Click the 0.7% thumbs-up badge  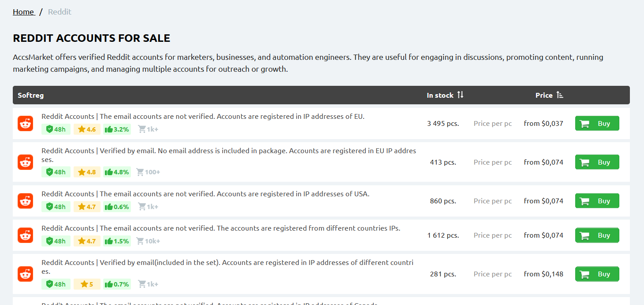117,284
